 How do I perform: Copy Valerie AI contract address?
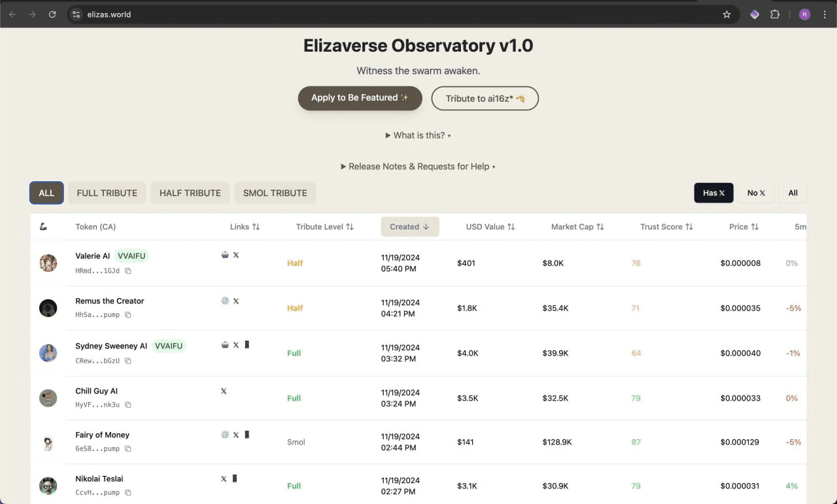[128, 271]
